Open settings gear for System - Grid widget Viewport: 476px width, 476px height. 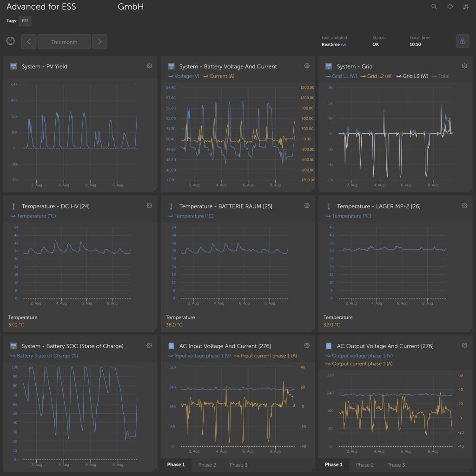(464, 66)
